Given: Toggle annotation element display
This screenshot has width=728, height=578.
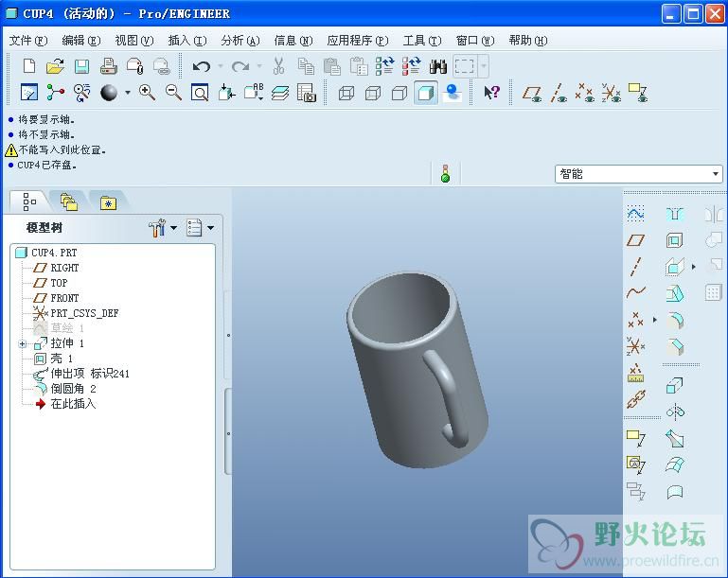Looking at the screenshot, I should click(x=638, y=93).
